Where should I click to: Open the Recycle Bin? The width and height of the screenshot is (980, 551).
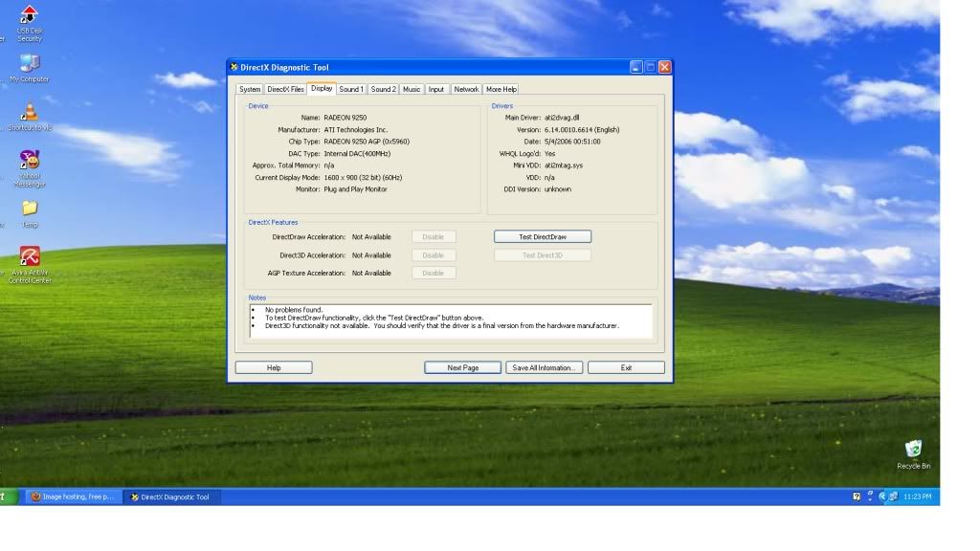913,449
